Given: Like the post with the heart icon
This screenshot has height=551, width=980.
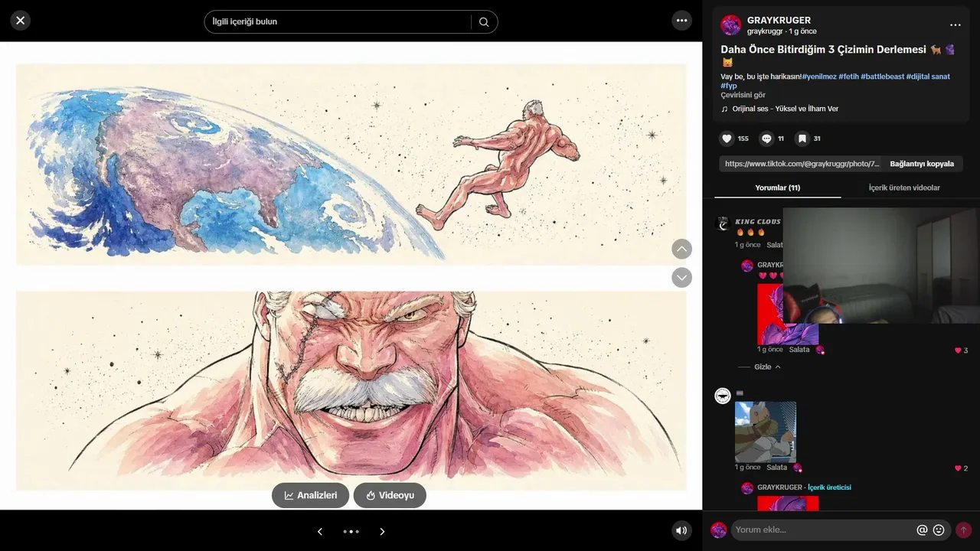Looking at the screenshot, I should point(727,139).
